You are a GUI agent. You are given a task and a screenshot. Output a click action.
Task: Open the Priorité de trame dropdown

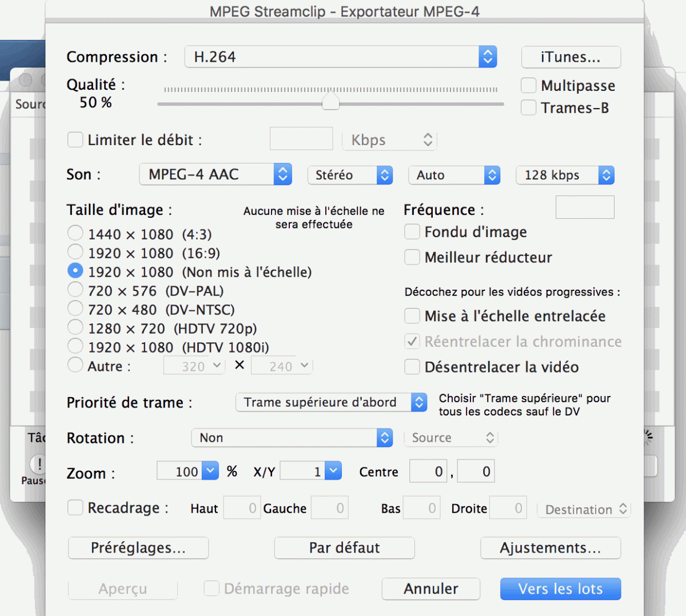coord(332,402)
